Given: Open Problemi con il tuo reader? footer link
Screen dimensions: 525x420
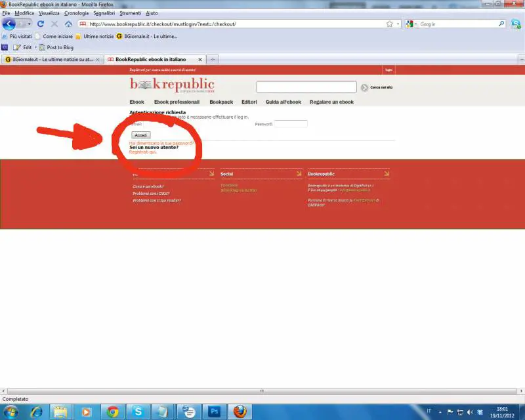Looking at the screenshot, I should [157, 200].
